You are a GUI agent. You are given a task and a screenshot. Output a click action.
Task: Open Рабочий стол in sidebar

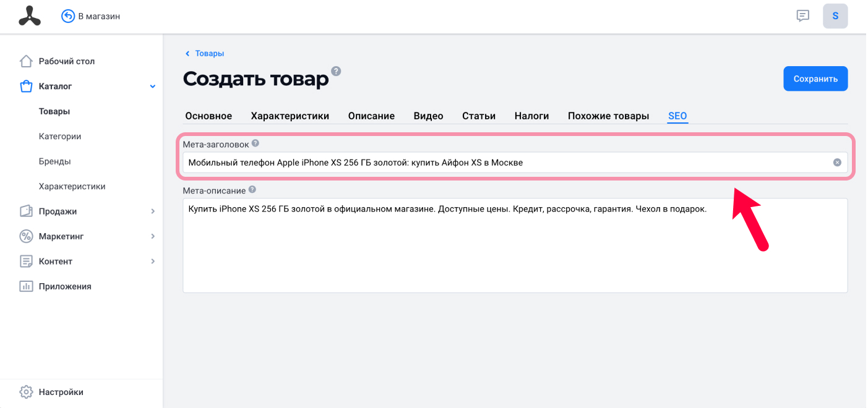pyautogui.click(x=67, y=61)
